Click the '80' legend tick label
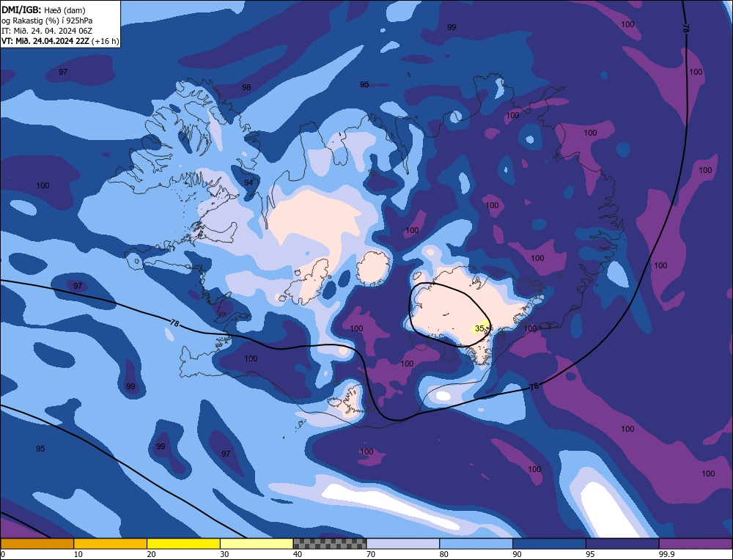This screenshot has width=733, height=560. point(444,554)
